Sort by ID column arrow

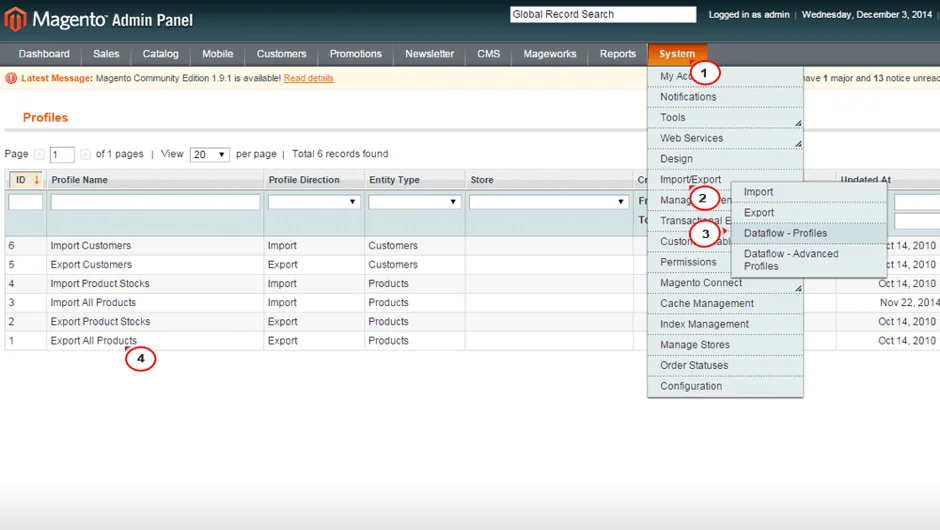[x=37, y=180]
